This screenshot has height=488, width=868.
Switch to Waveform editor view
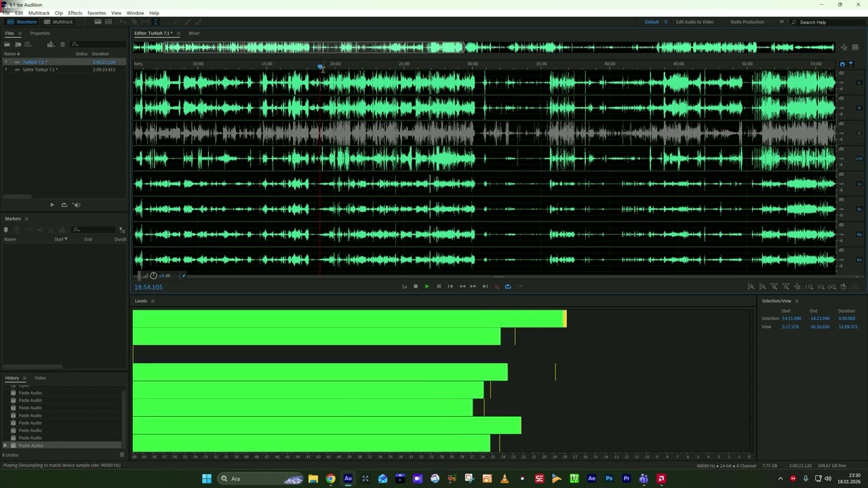tap(22, 22)
